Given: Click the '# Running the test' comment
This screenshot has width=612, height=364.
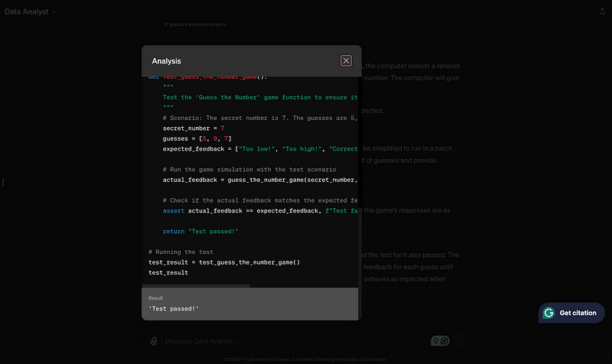Looking at the screenshot, I should (x=181, y=252).
